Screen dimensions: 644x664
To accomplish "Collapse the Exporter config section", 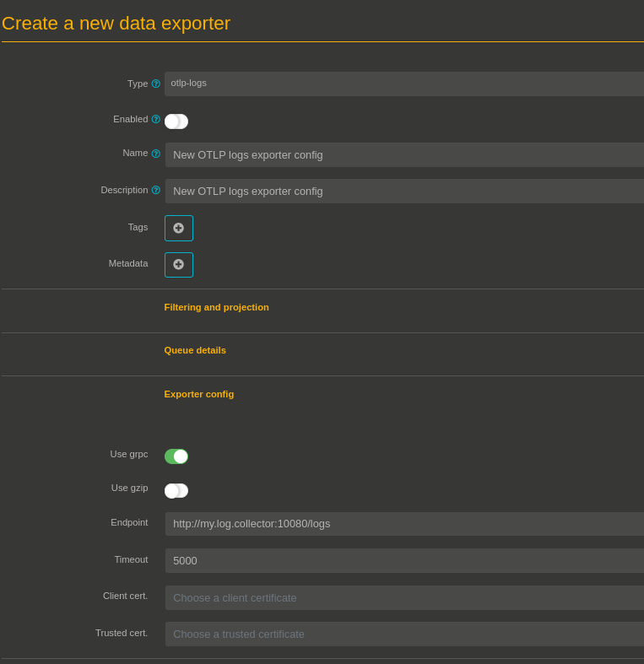I will pos(199,394).
